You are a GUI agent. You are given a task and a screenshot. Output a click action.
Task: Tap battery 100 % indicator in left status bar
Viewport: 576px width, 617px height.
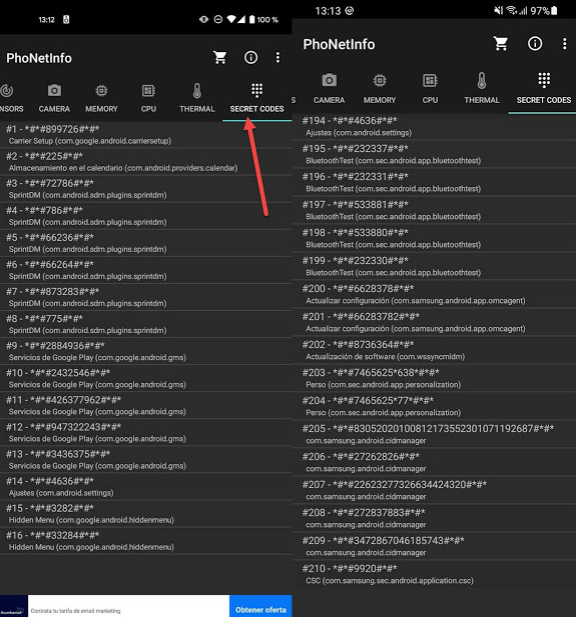(264, 19)
